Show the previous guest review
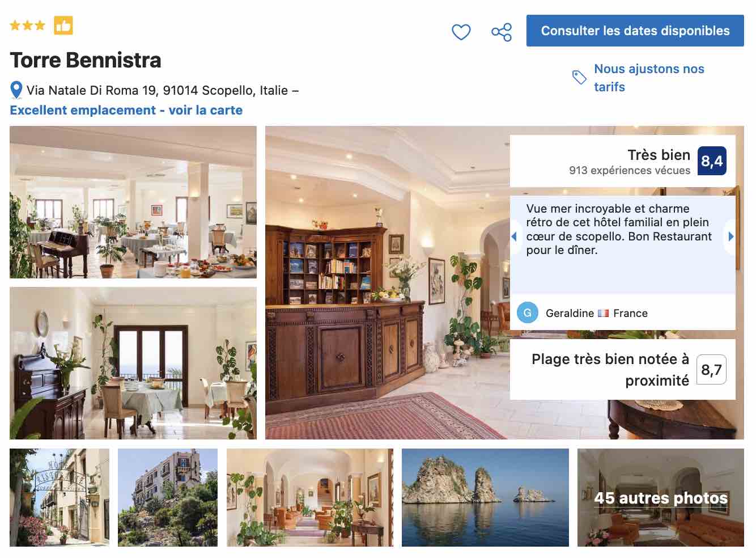The image size is (756, 558). 514,236
